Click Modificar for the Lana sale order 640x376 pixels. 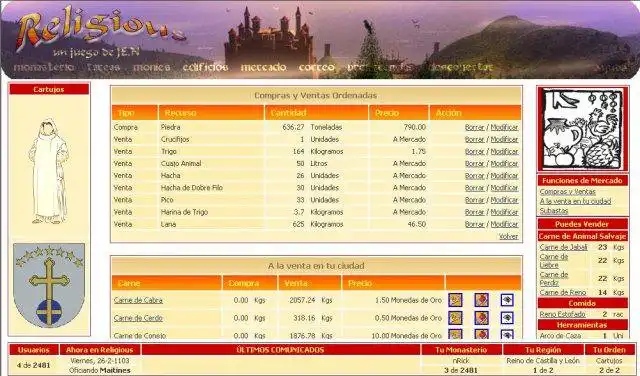tap(504, 225)
